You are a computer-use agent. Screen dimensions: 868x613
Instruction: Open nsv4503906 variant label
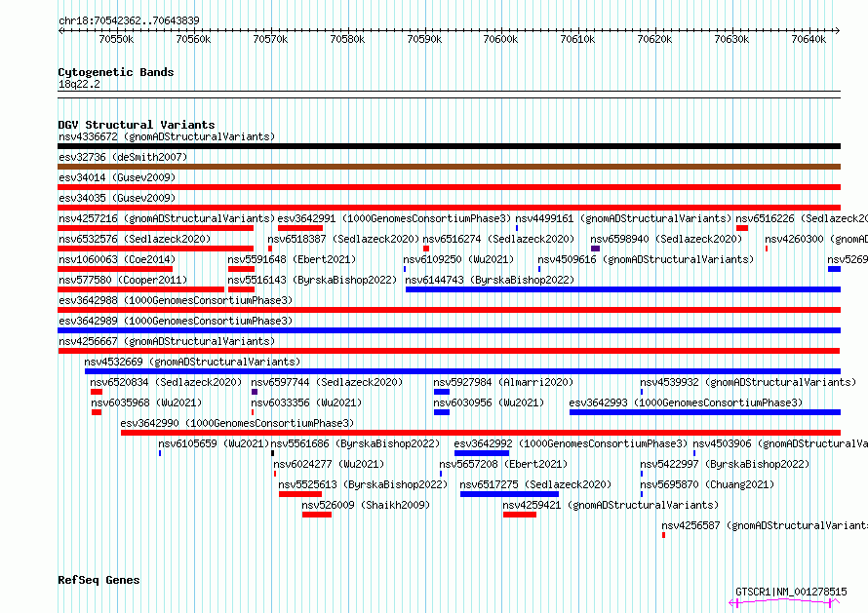(x=780, y=443)
